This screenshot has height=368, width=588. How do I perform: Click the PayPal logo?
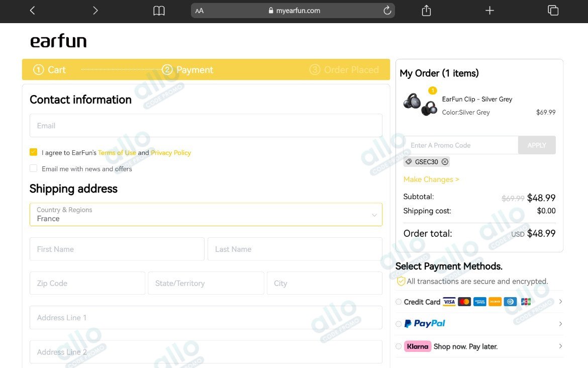tap(425, 323)
